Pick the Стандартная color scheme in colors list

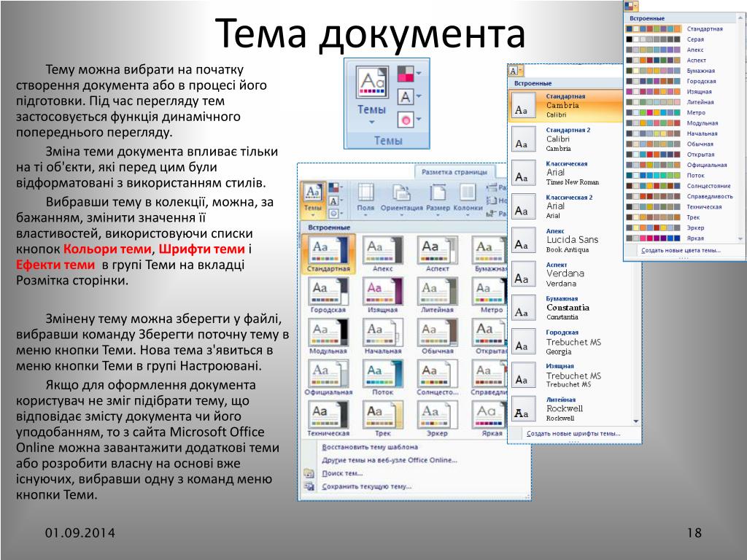[x=679, y=28]
